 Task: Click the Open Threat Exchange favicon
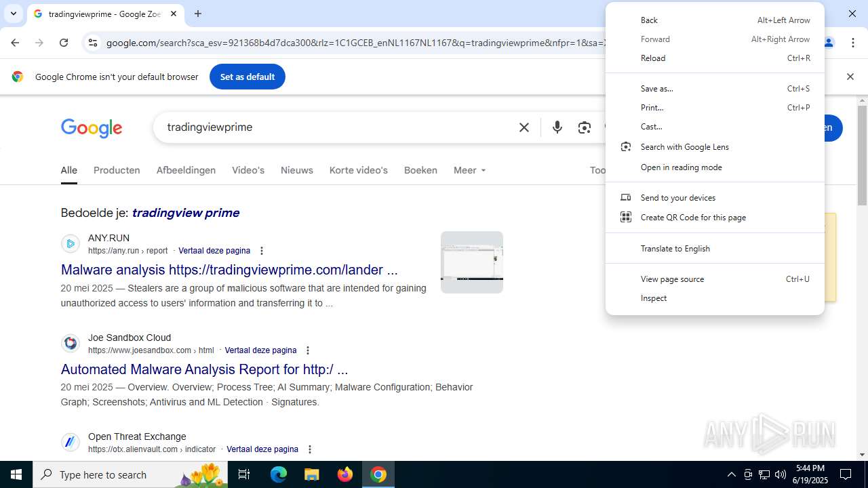pyautogui.click(x=71, y=442)
